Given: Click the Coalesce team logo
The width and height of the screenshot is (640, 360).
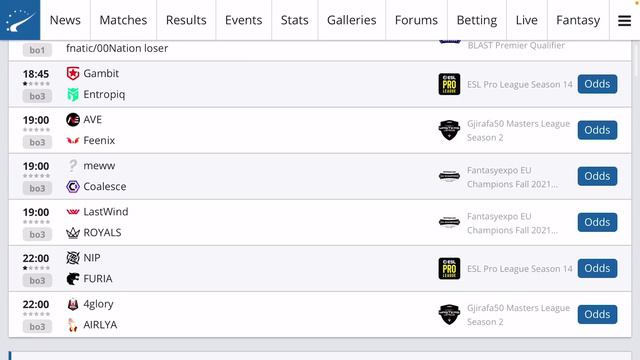Looking at the screenshot, I should tap(73, 187).
